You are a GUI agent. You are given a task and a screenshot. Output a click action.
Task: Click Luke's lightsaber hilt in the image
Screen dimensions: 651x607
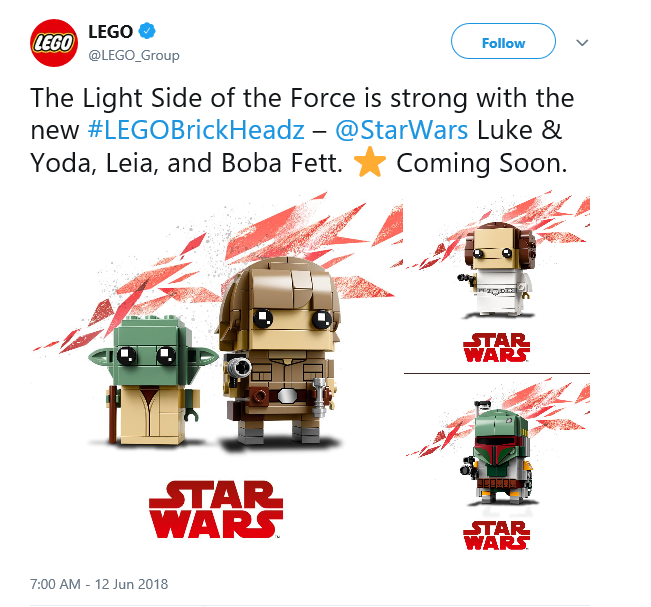click(318, 397)
